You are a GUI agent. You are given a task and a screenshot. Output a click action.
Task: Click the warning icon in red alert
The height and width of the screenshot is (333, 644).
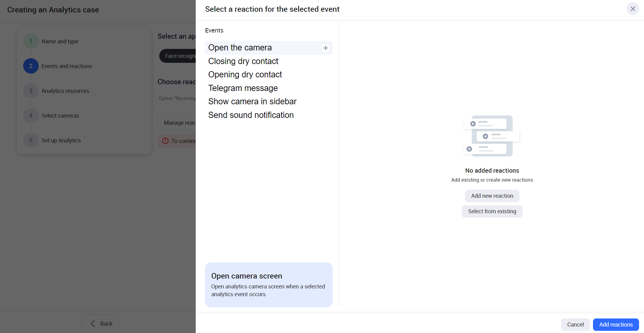pyautogui.click(x=165, y=141)
